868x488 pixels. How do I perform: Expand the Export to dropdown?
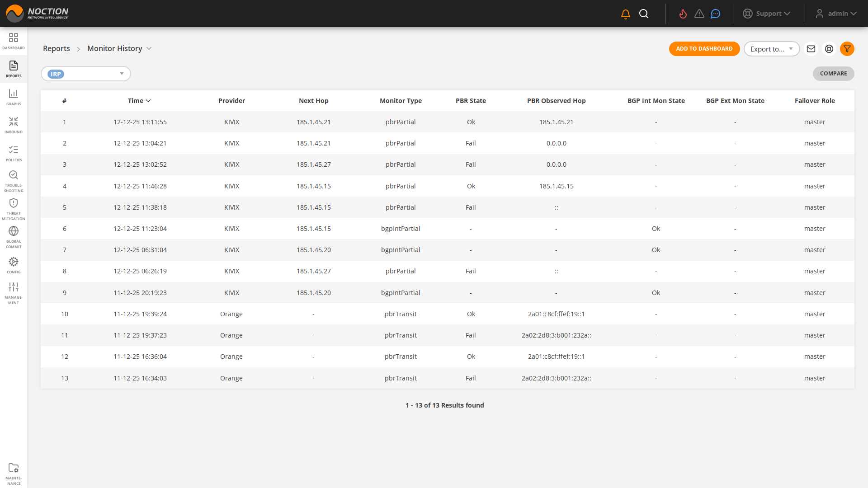click(771, 49)
